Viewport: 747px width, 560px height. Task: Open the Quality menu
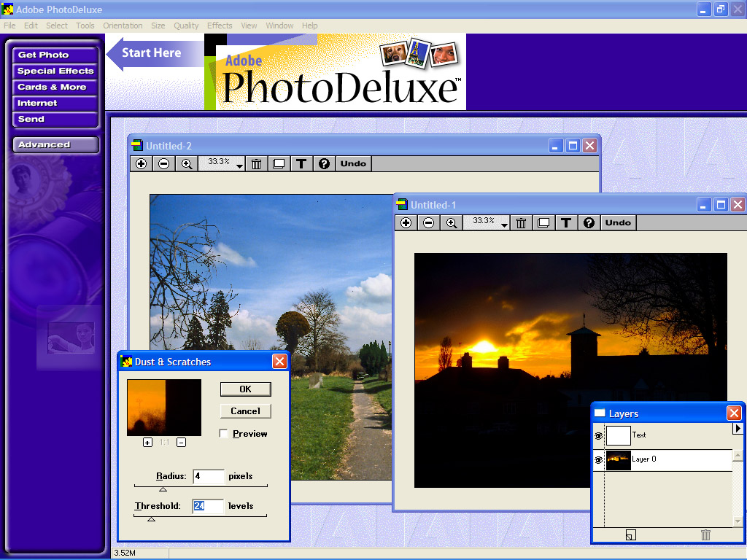click(186, 26)
